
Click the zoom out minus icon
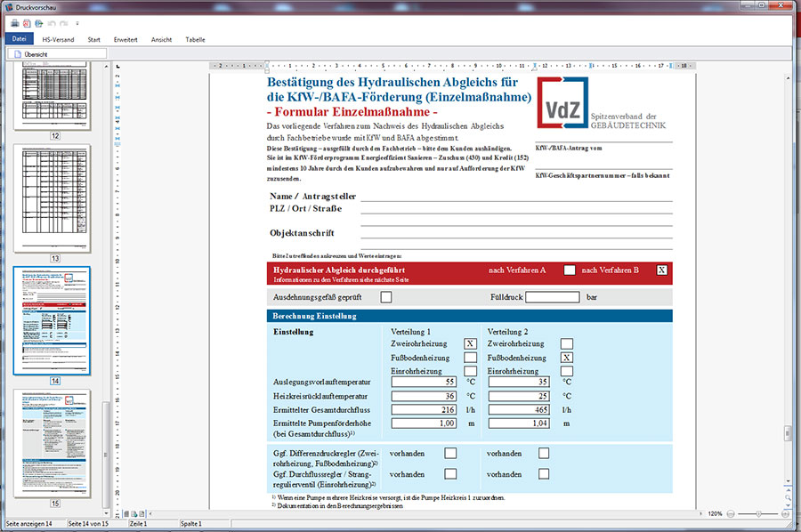pos(731,514)
